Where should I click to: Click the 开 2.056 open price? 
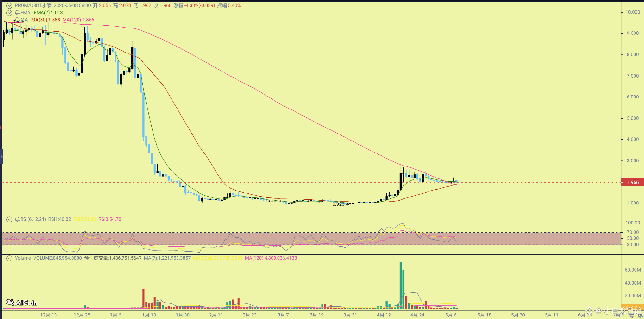(x=102, y=6)
